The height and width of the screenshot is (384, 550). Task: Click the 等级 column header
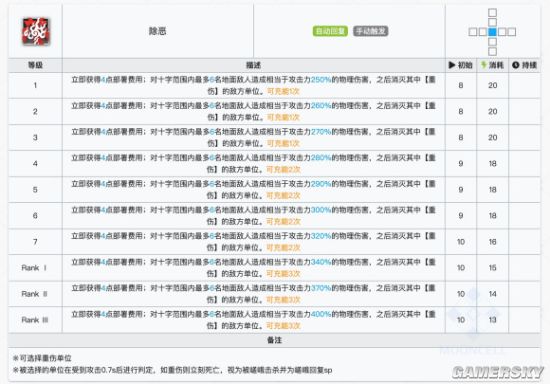click(35, 65)
